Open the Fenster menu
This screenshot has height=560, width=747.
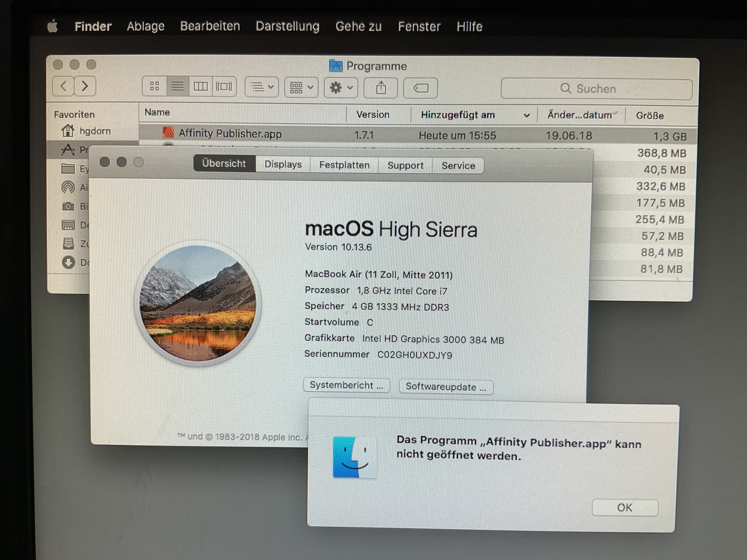(419, 26)
